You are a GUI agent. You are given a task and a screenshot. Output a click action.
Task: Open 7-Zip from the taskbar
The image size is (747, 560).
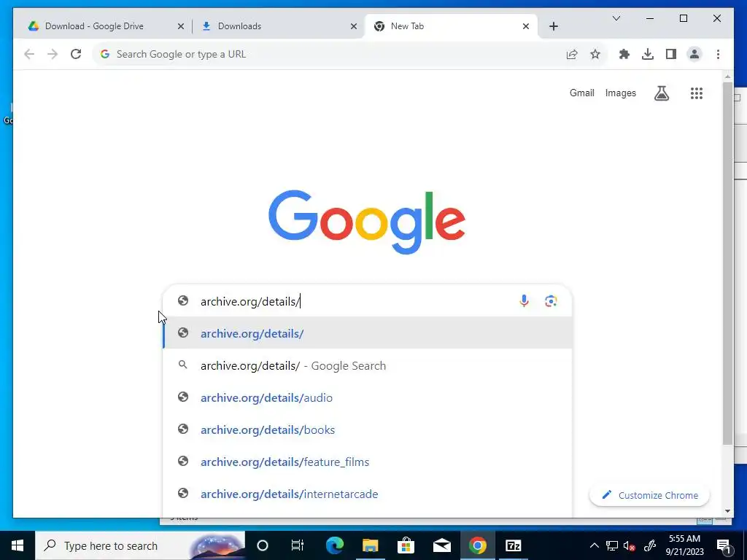coord(513,545)
